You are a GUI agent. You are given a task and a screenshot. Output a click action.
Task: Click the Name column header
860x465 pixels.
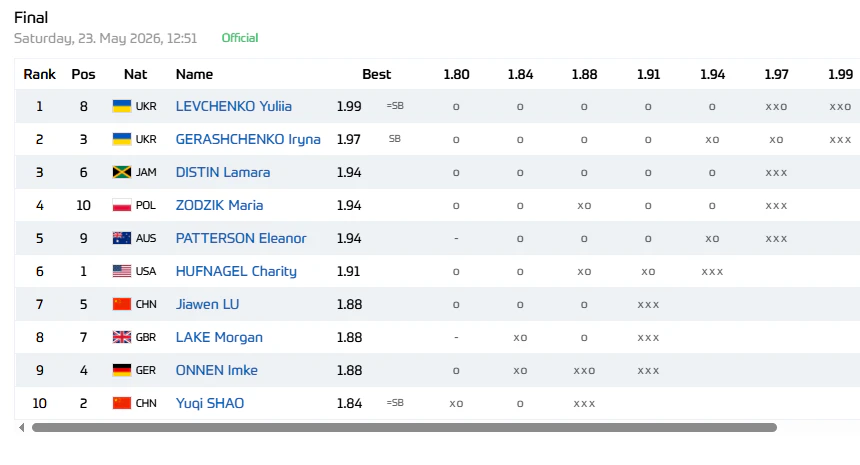tap(194, 74)
